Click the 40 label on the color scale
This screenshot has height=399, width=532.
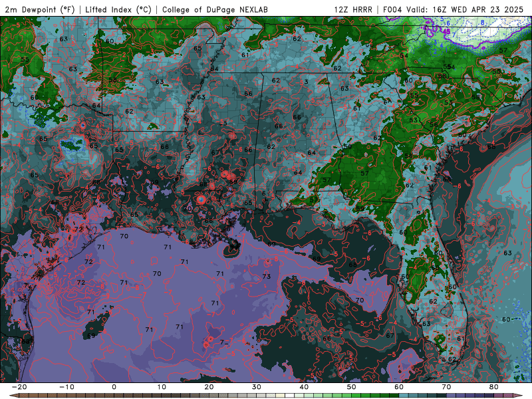(304, 387)
